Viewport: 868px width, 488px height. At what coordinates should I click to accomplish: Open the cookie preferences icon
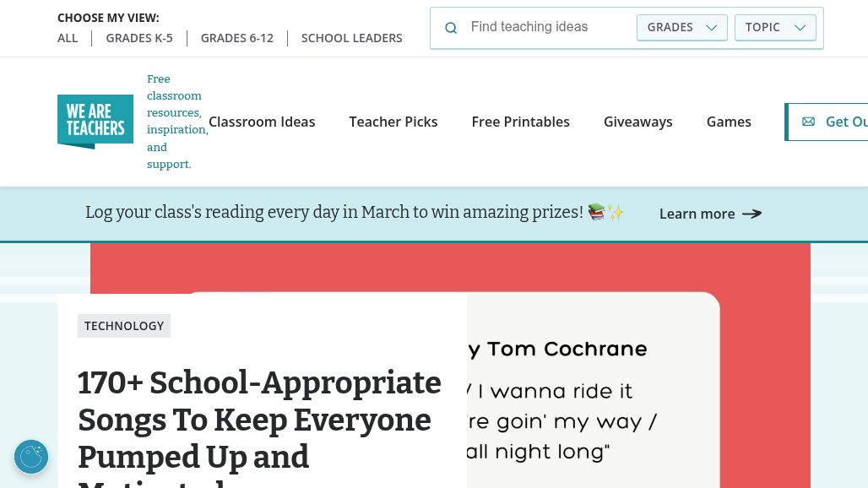[31, 457]
